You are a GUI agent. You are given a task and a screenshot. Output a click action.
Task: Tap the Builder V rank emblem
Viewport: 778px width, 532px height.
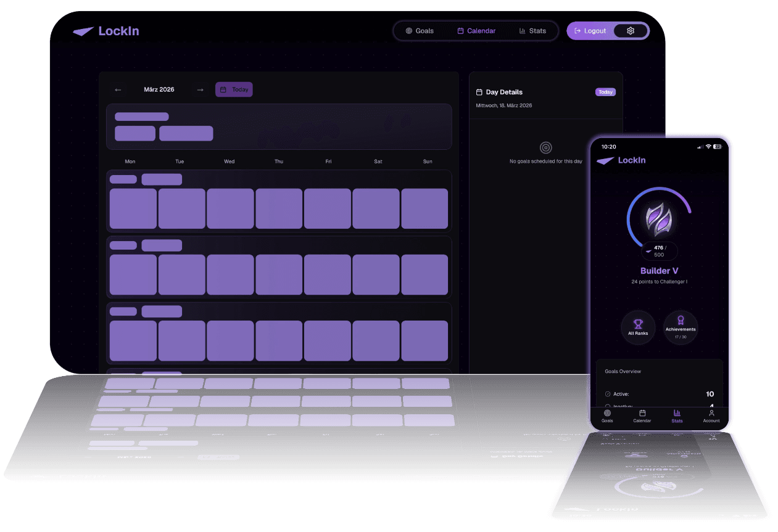tap(658, 218)
